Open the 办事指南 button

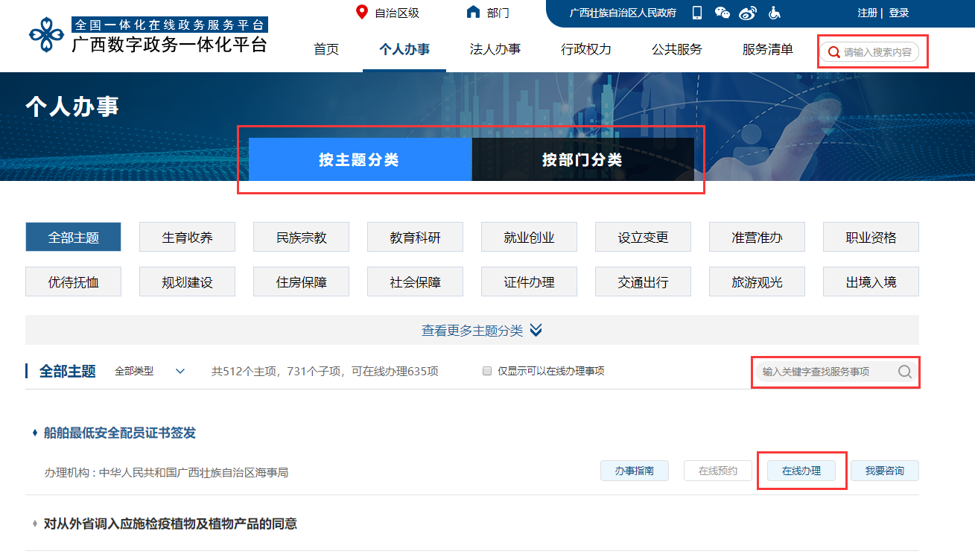coord(634,471)
